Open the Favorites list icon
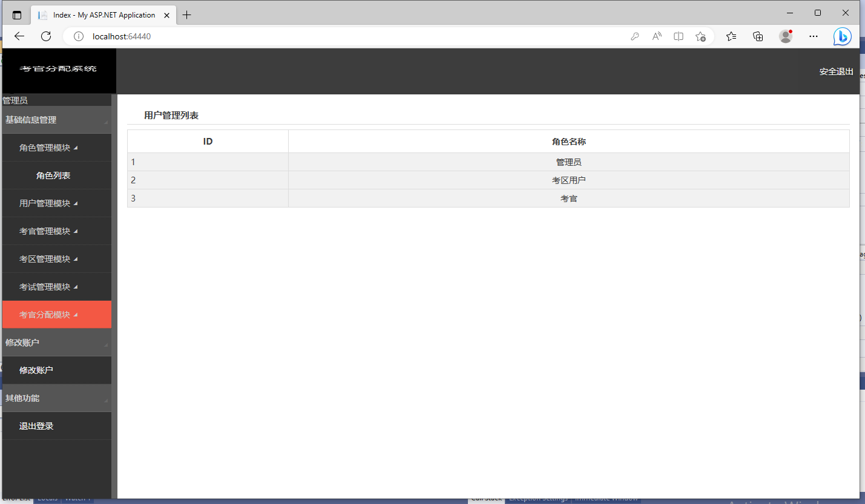 (731, 36)
